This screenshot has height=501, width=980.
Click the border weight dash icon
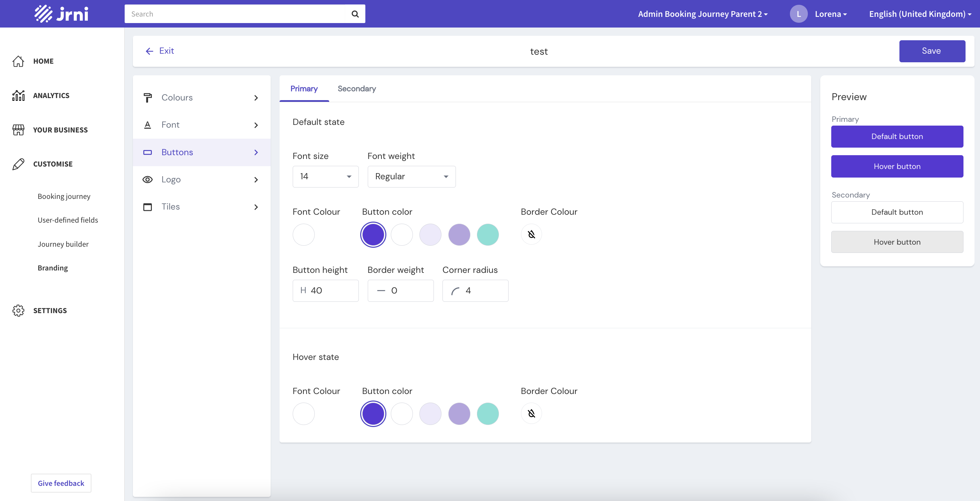(381, 291)
